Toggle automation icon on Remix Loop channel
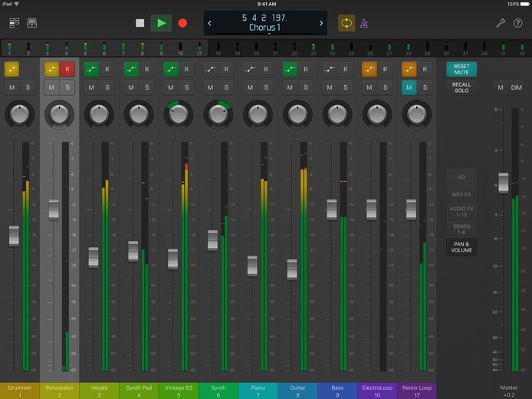Viewport: 532px width, 399px height. 409,69
